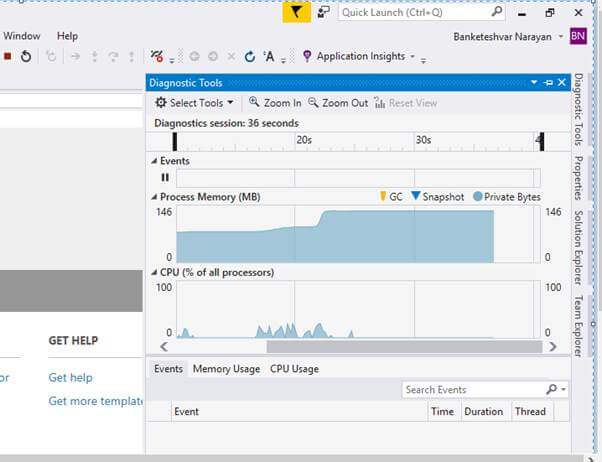Image resolution: width=602 pixels, height=462 pixels.
Task: Click the Step Into icon
Action: [94, 57]
